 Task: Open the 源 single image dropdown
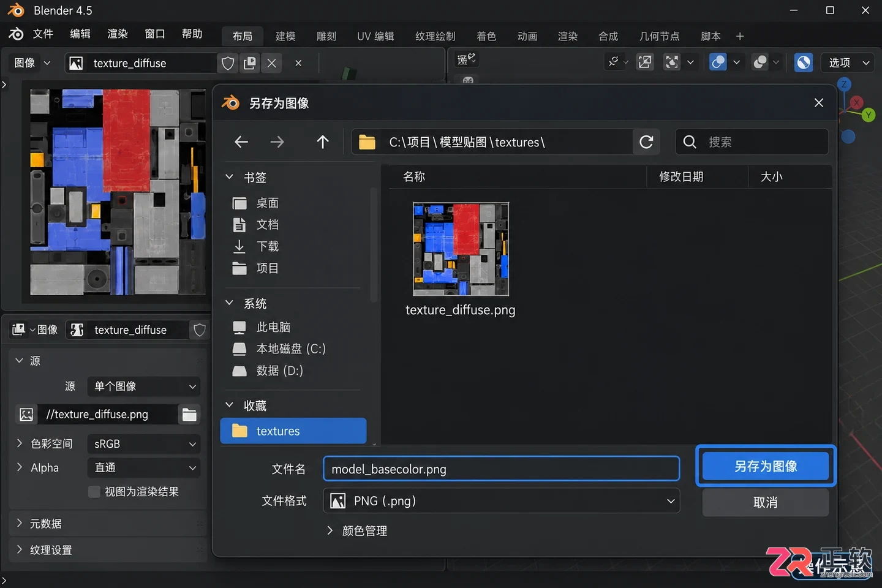pos(144,386)
